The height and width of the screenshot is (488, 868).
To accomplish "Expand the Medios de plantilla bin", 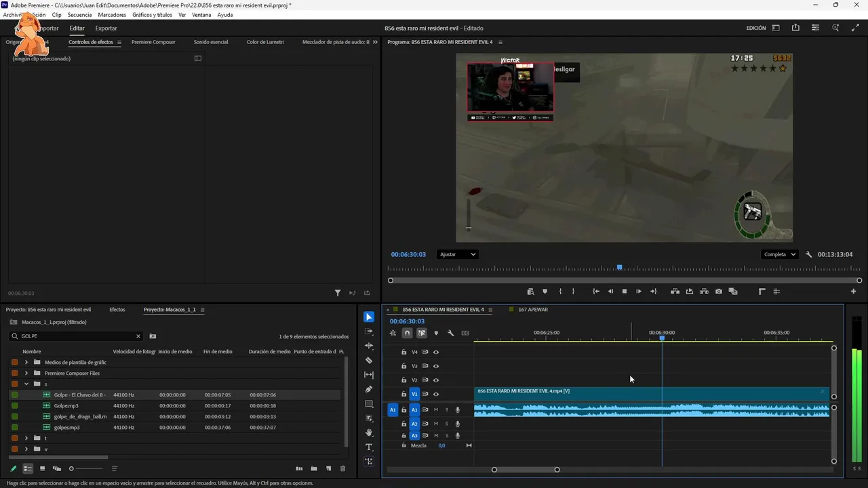I will pos(26,362).
